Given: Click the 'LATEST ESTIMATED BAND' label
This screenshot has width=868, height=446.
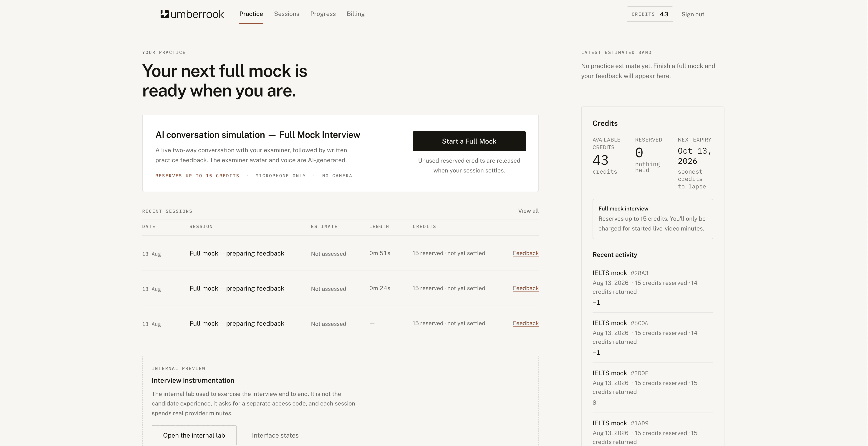Looking at the screenshot, I should coord(616,52).
